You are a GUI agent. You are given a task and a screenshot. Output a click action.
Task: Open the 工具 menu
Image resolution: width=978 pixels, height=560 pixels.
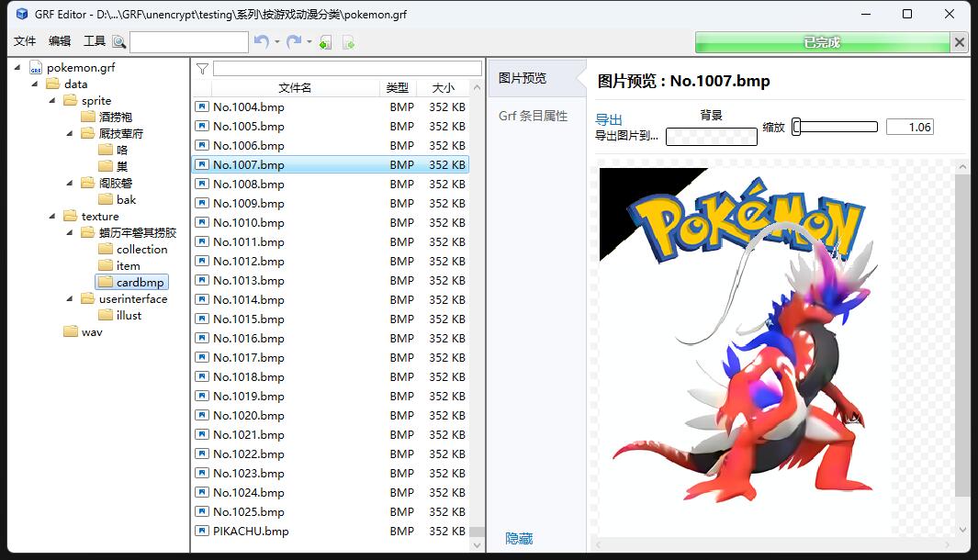(x=94, y=41)
